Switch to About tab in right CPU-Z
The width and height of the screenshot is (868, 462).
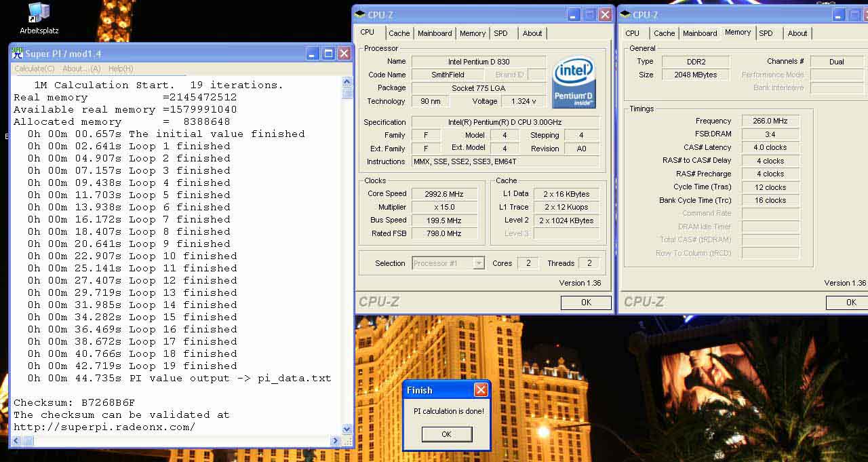pos(797,33)
